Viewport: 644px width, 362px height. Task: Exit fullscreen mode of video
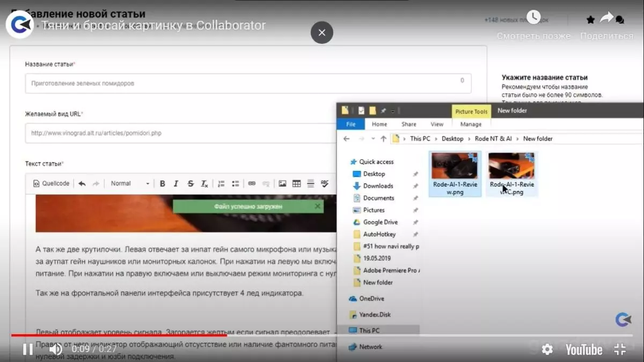tap(620, 350)
